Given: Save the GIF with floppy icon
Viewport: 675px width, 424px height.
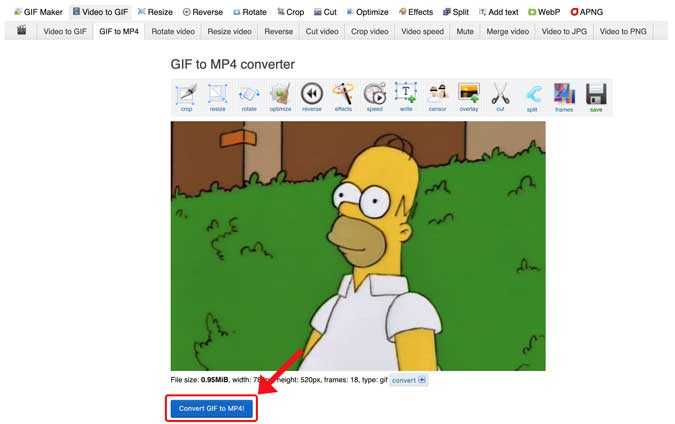Looking at the screenshot, I should point(596,97).
